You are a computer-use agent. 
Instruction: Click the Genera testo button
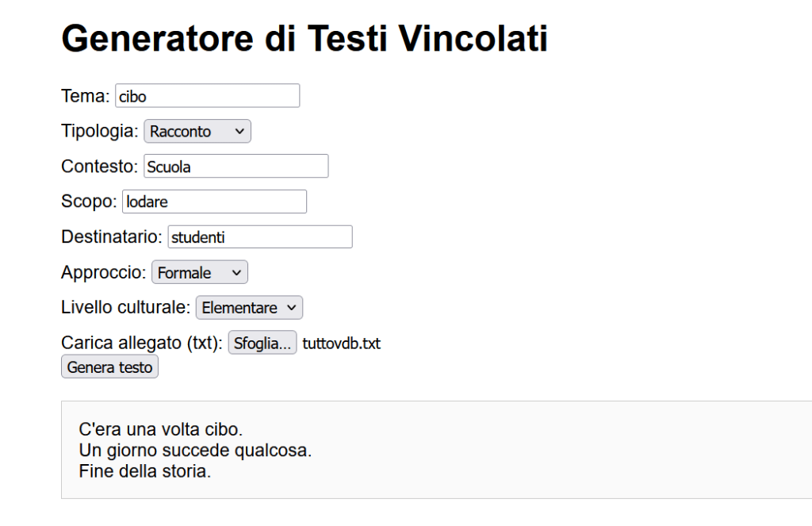[x=109, y=367]
